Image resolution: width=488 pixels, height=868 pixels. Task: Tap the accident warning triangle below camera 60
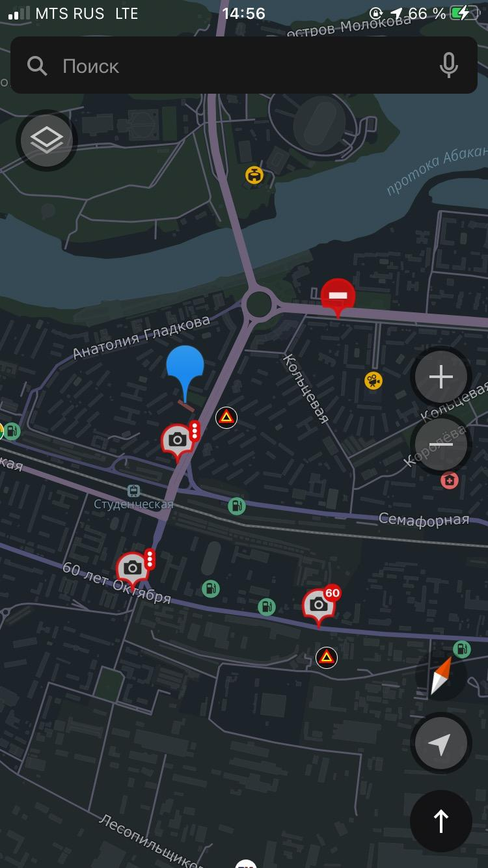pos(327,657)
